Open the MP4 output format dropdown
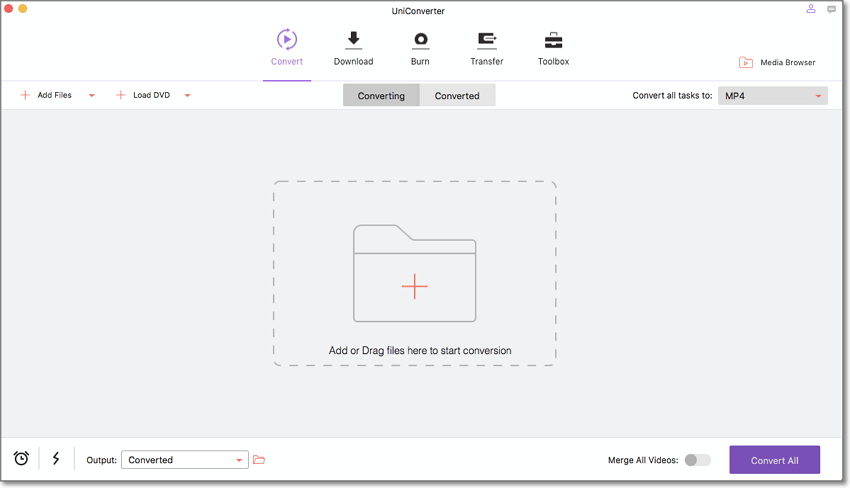The height and width of the screenshot is (488, 850). (x=772, y=96)
